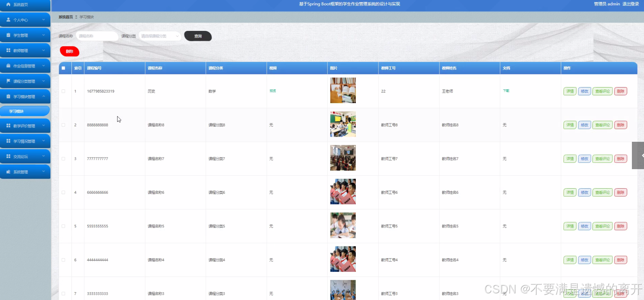Click the 系统首页 breadcrumb link

pyautogui.click(x=66, y=17)
